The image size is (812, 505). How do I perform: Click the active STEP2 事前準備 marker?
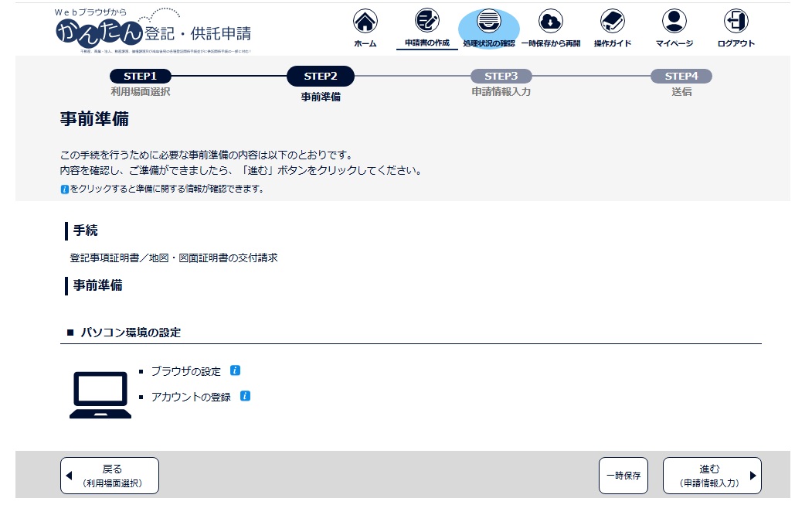pos(320,76)
